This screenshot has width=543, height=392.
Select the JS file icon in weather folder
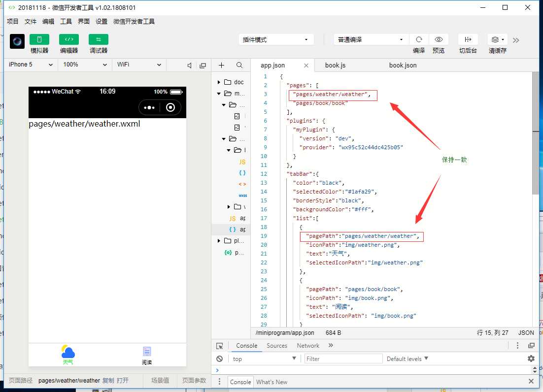(242, 162)
